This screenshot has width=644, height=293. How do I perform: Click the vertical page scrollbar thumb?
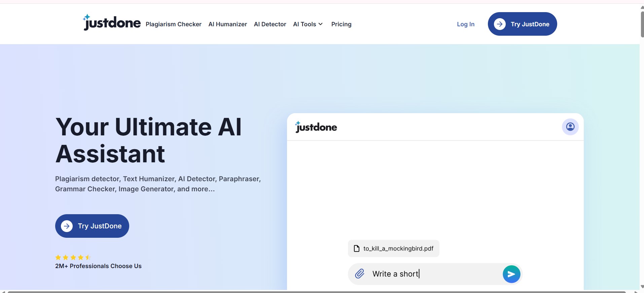642,24
